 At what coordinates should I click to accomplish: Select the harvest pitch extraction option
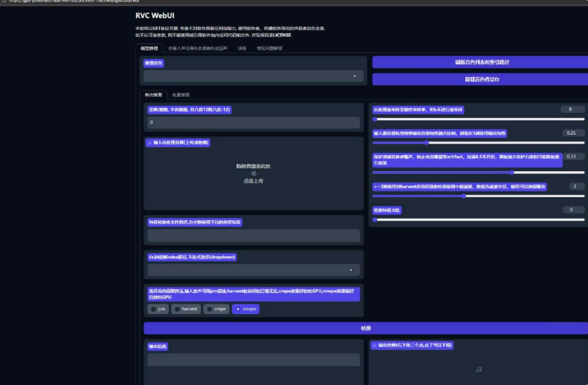pyautogui.click(x=186, y=309)
